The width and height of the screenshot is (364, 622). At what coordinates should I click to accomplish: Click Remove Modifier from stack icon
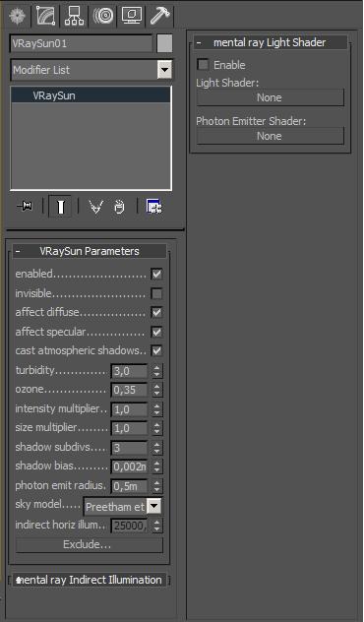pos(119,207)
